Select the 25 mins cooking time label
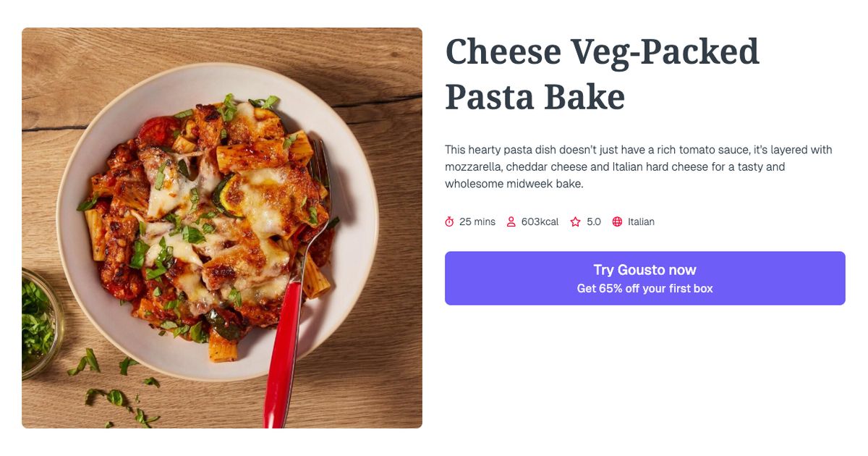868x456 pixels. (477, 221)
